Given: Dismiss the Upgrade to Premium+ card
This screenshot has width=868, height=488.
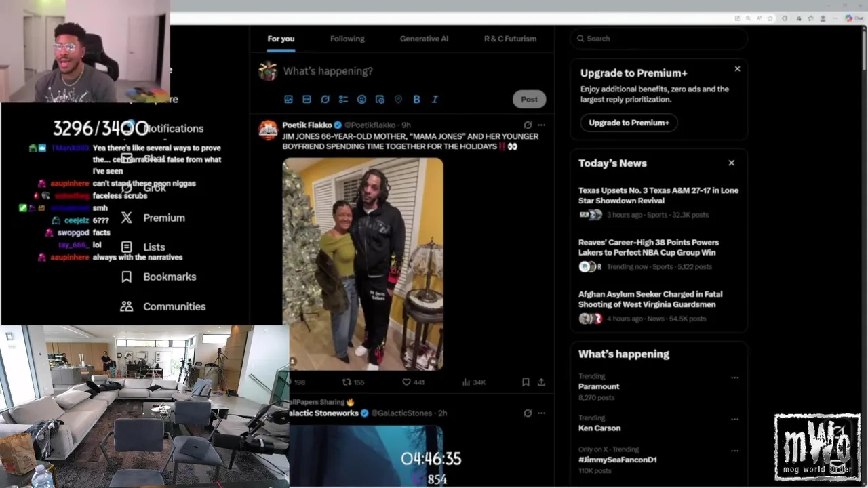Looking at the screenshot, I should (x=737, y=68).
